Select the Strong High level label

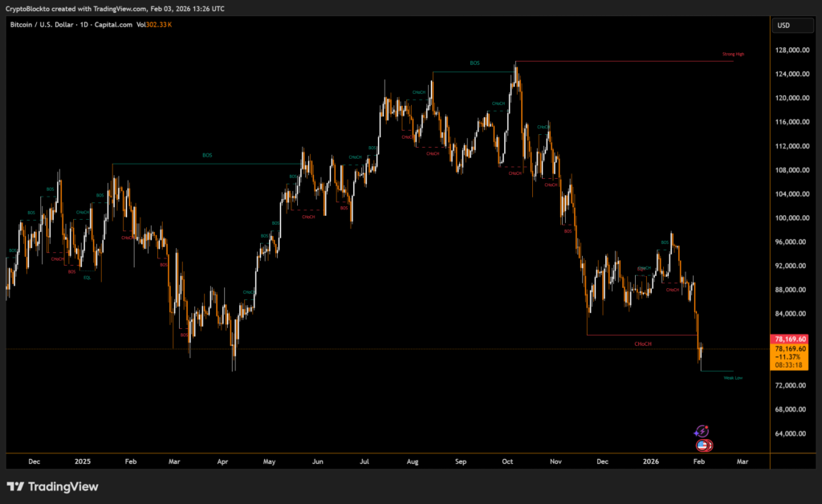pos(733,55)
